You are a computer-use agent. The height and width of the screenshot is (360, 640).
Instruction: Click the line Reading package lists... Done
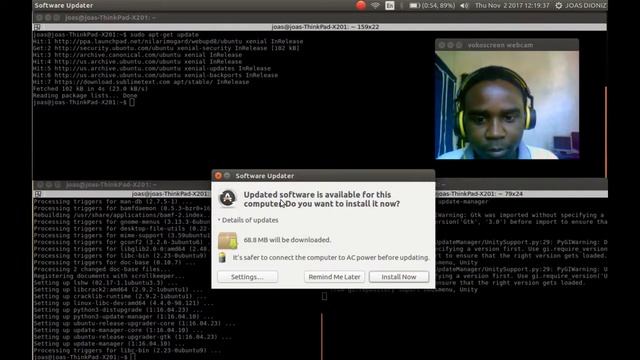point(85,96)
